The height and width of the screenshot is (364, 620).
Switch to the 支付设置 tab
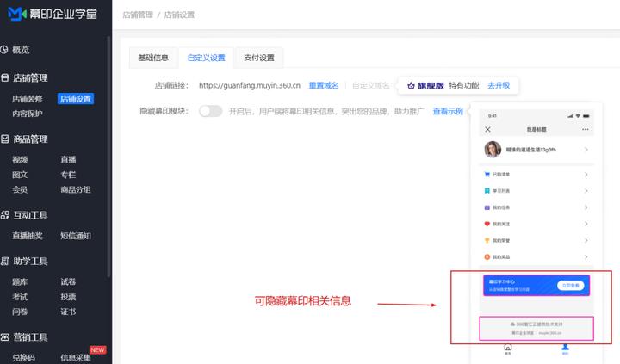coord(259,58)
